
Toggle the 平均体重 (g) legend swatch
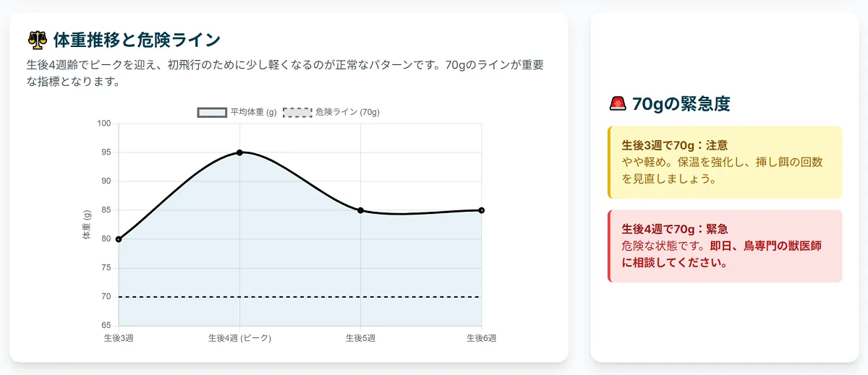(212, 112)
